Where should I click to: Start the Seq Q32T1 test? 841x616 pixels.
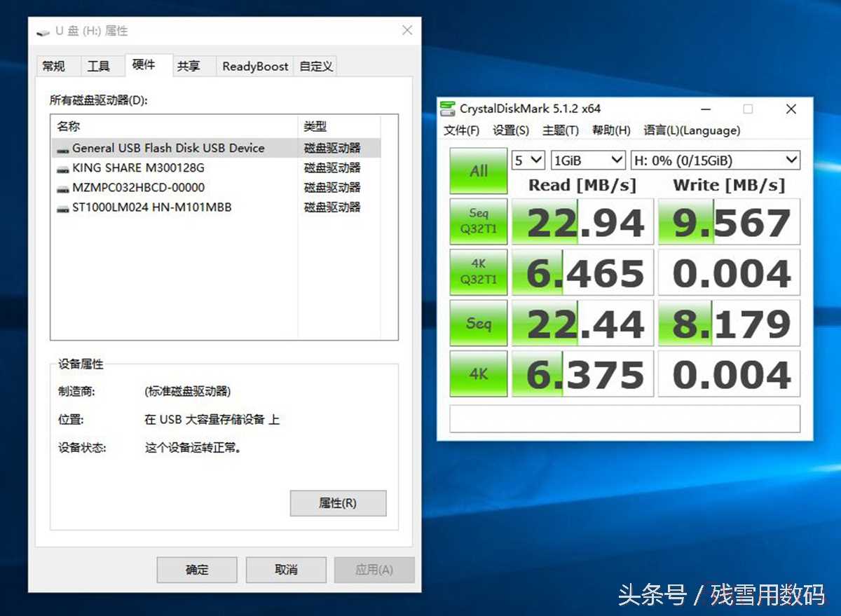coord(479,221)
